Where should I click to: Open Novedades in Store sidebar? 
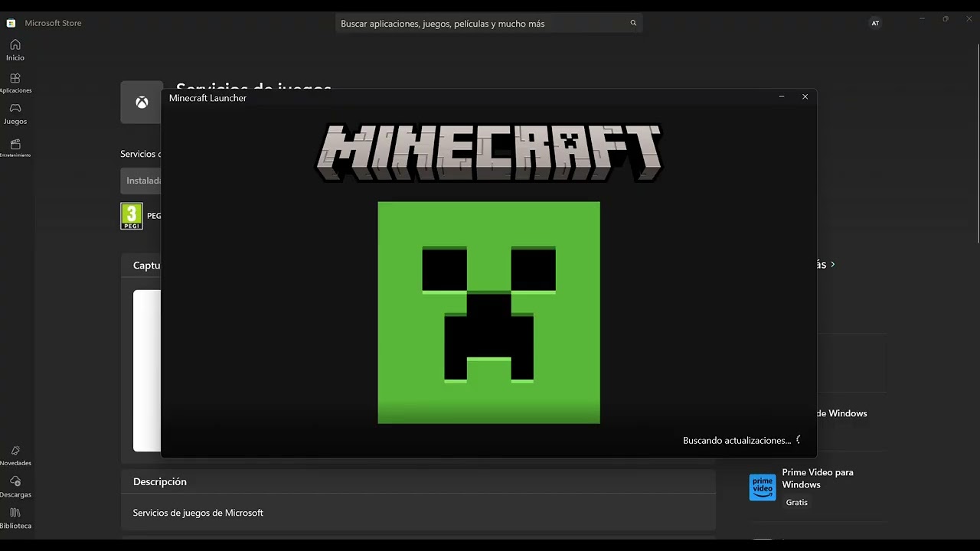(x=15, y=456)
